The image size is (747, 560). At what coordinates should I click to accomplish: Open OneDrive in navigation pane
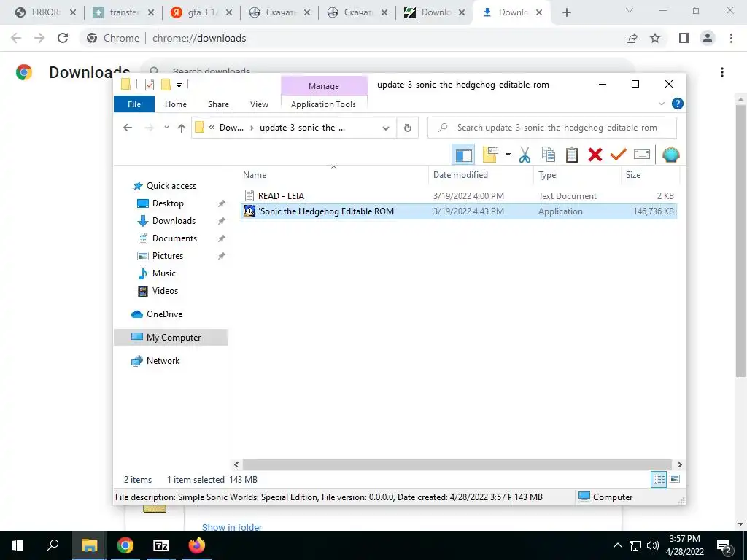point(164,314)
